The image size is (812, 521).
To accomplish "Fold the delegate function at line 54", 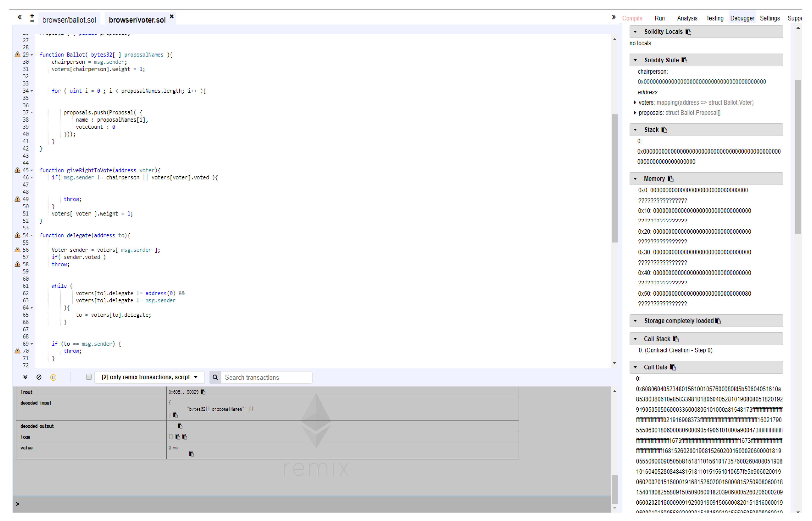I will click(32, 236).
